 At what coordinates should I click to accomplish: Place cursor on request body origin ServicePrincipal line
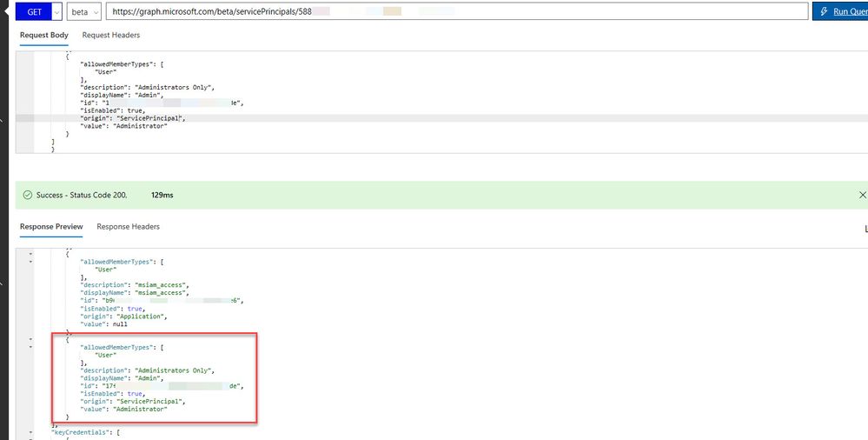[x=133, y=118]
